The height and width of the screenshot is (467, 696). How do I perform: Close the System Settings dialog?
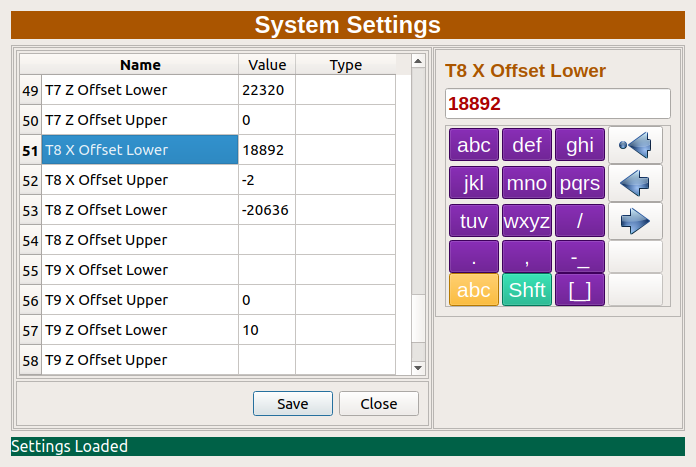click(x=379, y=404)
